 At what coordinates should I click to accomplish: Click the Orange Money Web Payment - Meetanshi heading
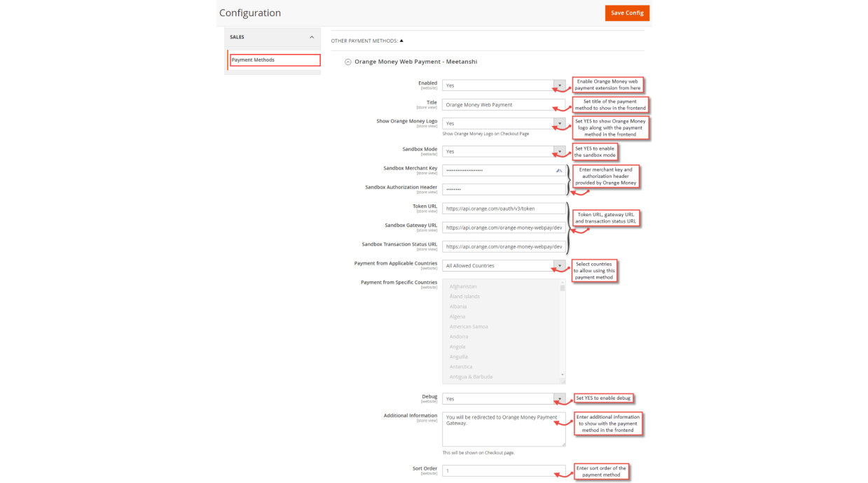click(415, 62)
